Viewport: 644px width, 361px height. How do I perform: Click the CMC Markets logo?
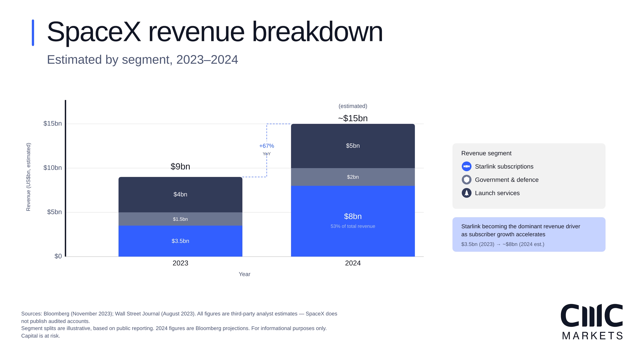click(592, 322)
